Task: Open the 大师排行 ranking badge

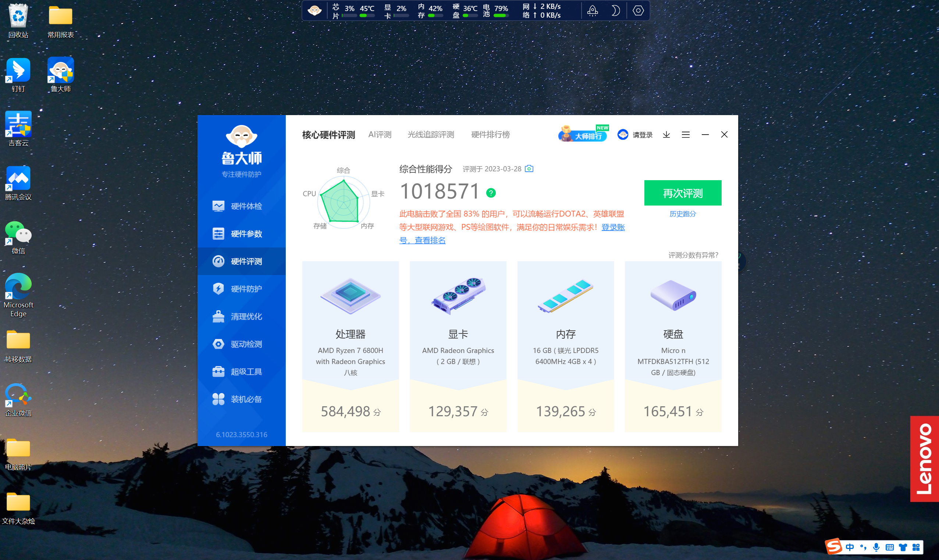Action: [x=583, y=133]
